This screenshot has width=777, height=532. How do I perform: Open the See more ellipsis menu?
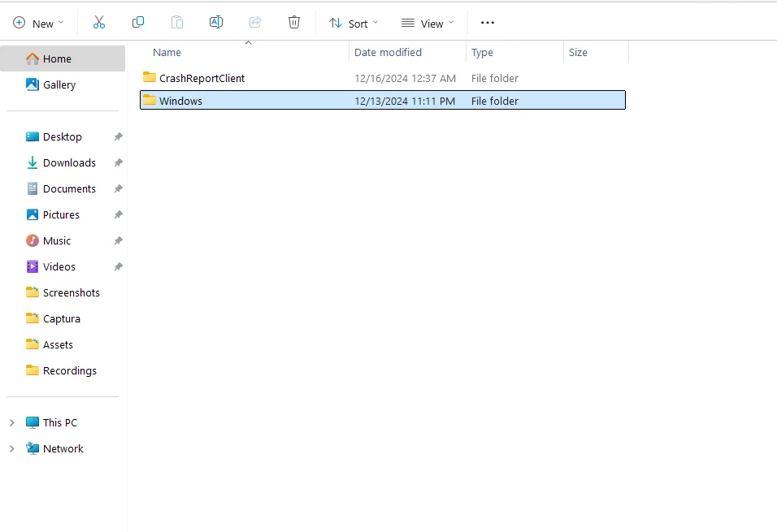(x=488, y=23)
